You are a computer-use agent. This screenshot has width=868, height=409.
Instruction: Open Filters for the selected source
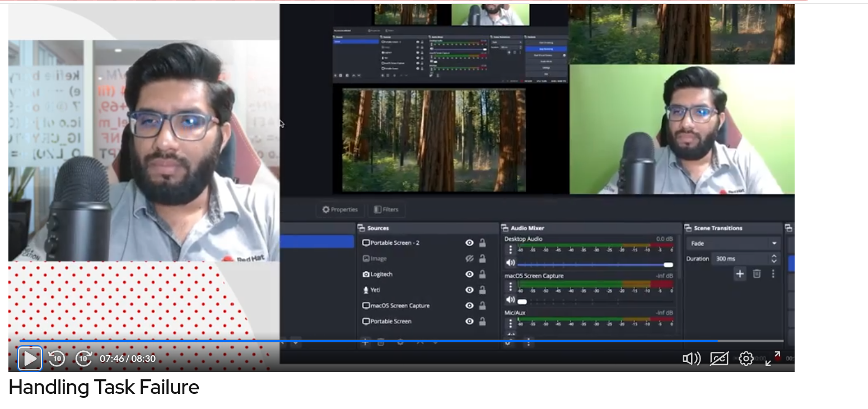pyautogui.click(x=386, y=210)
